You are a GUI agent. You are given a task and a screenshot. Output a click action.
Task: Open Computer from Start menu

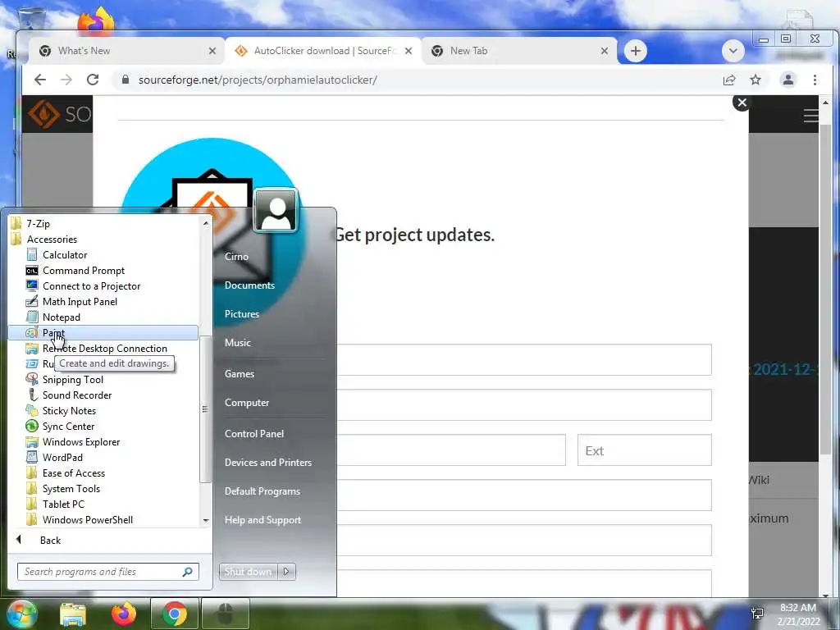pyautogui.click(x=246, y=403)
